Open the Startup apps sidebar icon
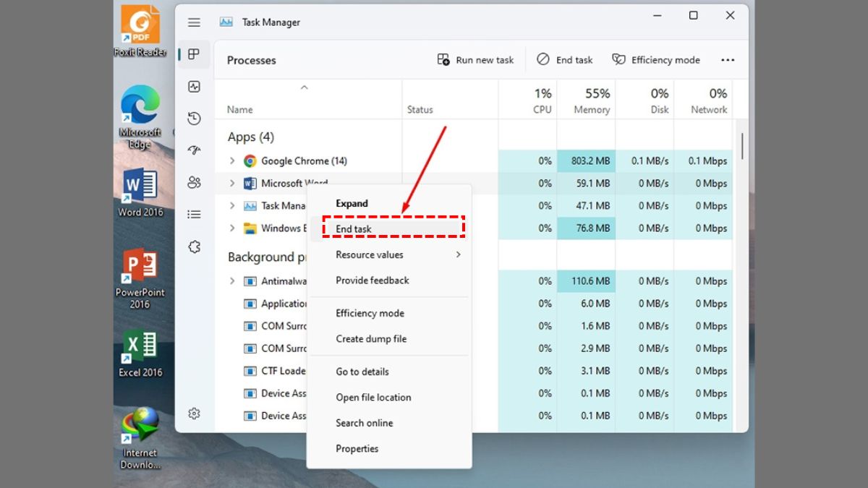868x488 pixels. coord(194,150)
